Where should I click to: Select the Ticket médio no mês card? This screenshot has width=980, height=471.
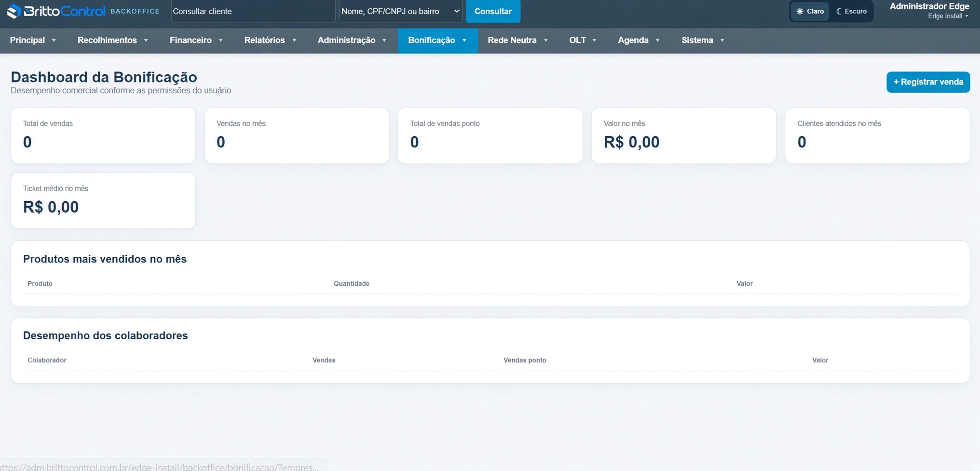pyautogui.click(x=103, y=201)
